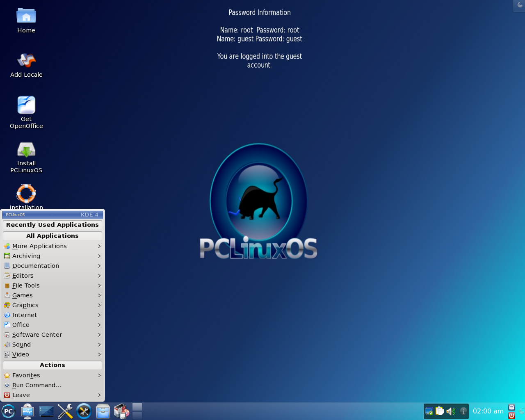This screenshot has height=420, width=525.
Task: Launch the package manager box icon
Action: pos(121,411)
